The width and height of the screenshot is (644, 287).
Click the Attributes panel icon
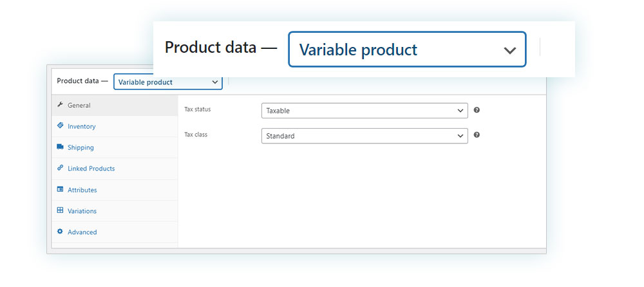(61, 189)
